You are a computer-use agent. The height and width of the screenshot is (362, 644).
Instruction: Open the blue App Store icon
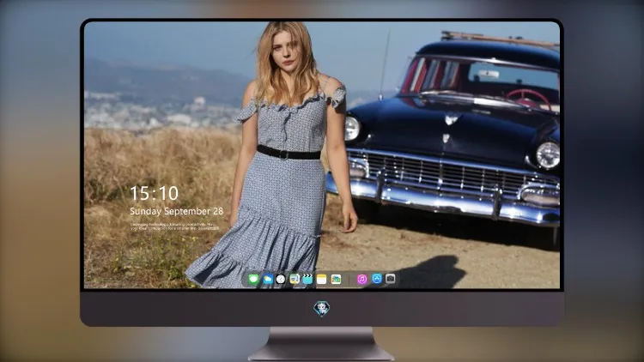coord(377,279)
